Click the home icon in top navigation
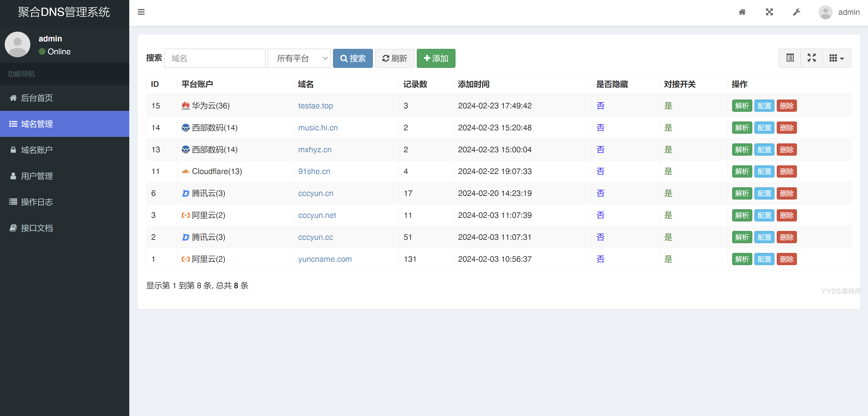The height and width of the screenshot is (416, 868). pyautogui.click(x=742, y=12)
